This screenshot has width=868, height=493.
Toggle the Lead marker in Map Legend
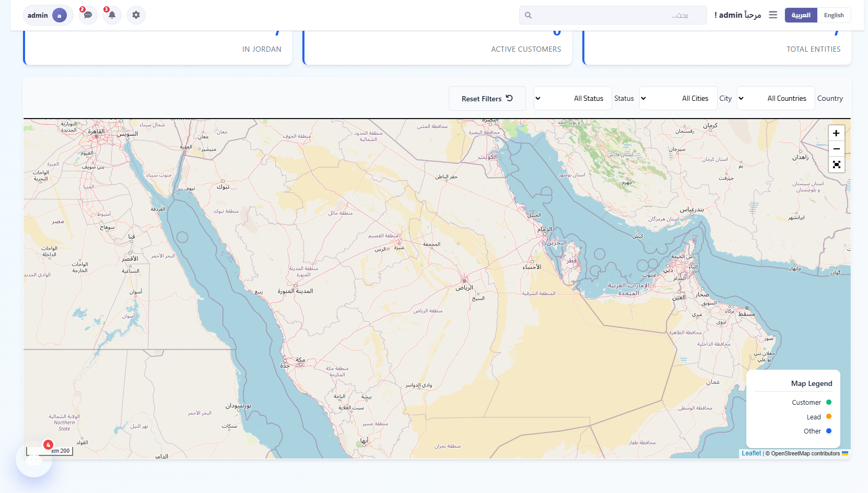[828, 417]
